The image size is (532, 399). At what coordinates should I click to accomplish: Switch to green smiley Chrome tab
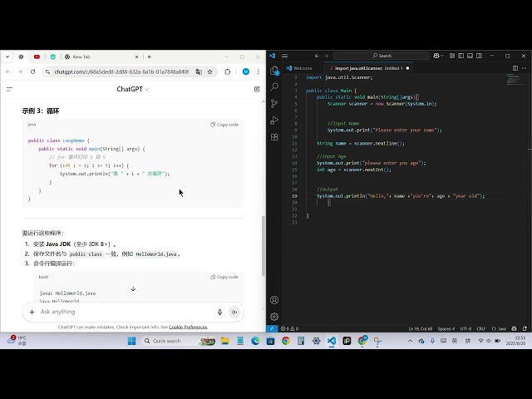[53, 57]
